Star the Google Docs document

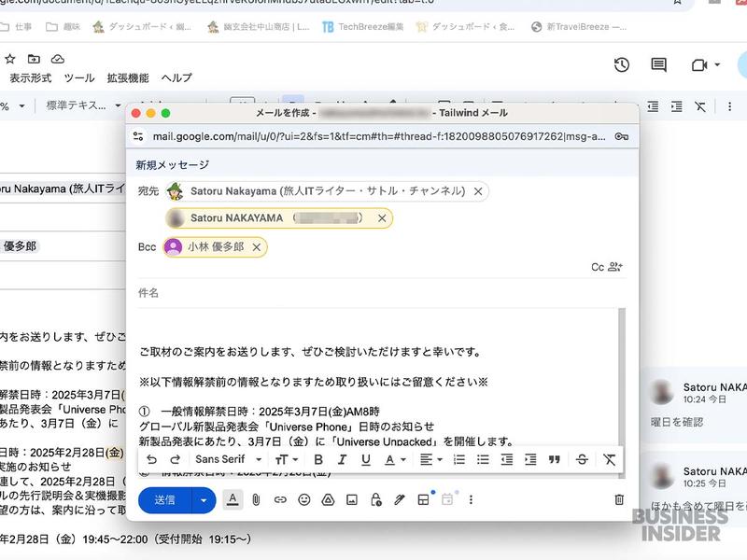[x=10, y=59]
